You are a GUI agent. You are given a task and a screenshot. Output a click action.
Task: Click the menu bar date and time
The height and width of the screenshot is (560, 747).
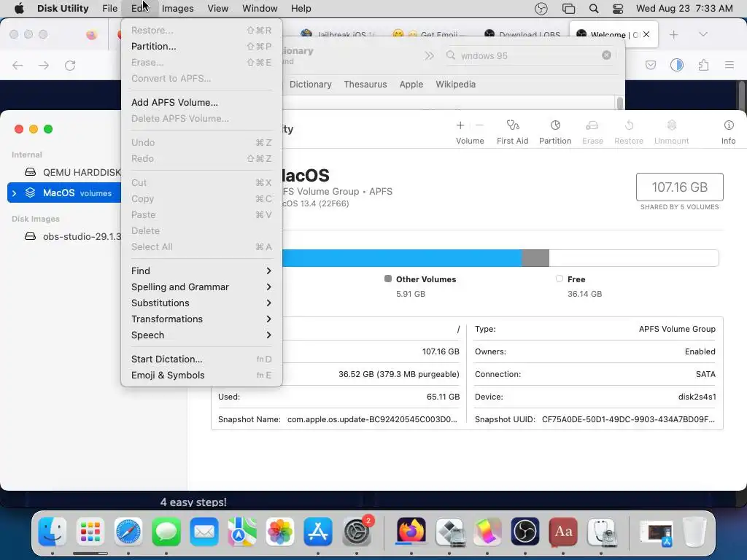(684, 9)
